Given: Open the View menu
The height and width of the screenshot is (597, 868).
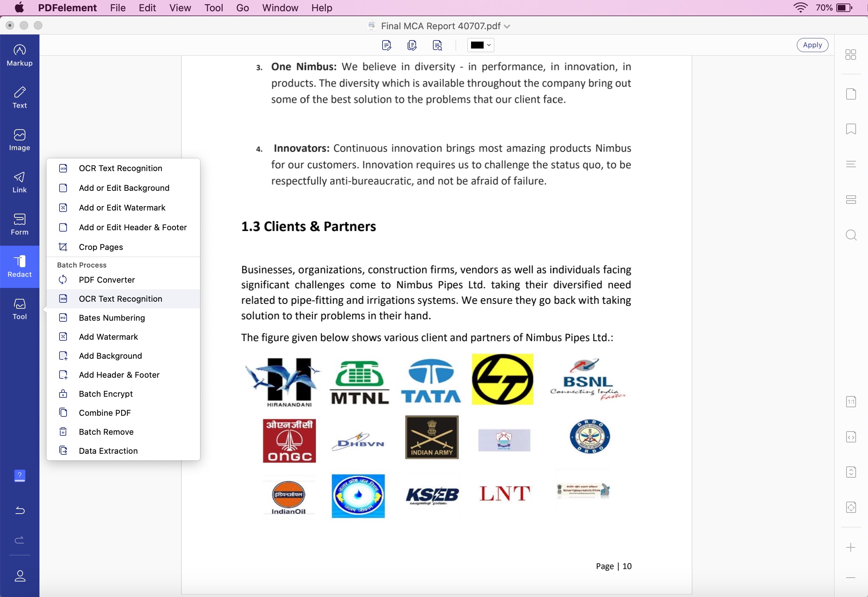Looking at the screenshot, I should 180,8.
